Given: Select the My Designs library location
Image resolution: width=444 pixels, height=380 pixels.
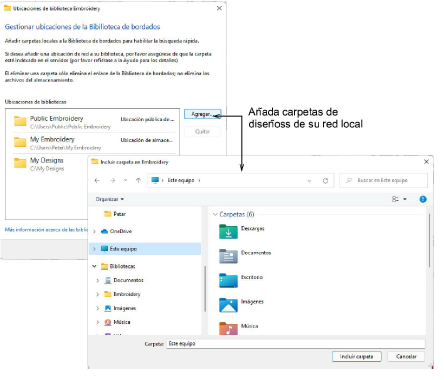Looking at the screenshot, I should [50, 164].
